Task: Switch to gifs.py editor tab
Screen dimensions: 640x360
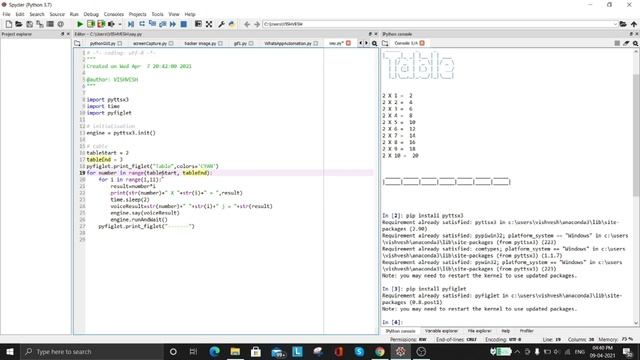Action: [x=240, y=43]
